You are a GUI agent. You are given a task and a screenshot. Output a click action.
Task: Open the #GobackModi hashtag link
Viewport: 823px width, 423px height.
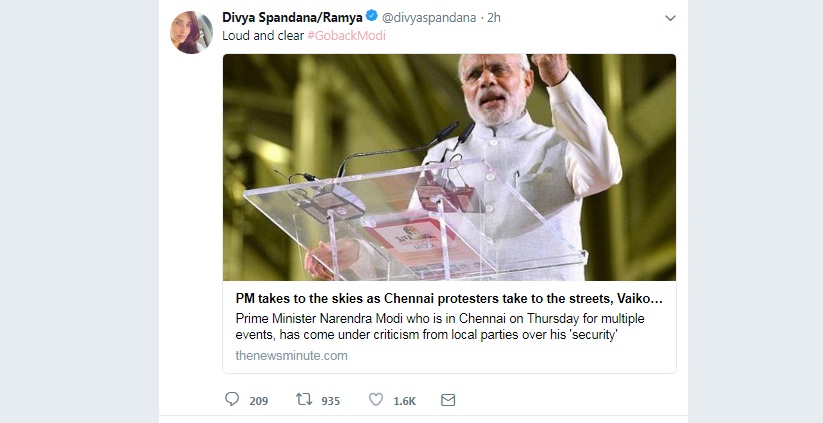pyautogui.click(x=346, y=36)
